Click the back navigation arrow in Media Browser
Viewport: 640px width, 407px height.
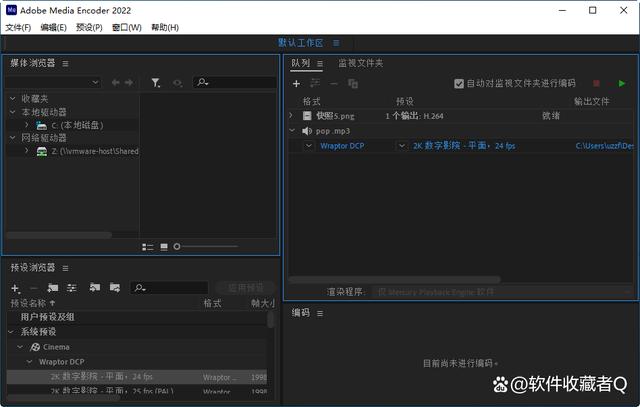[x=116, y=83]
